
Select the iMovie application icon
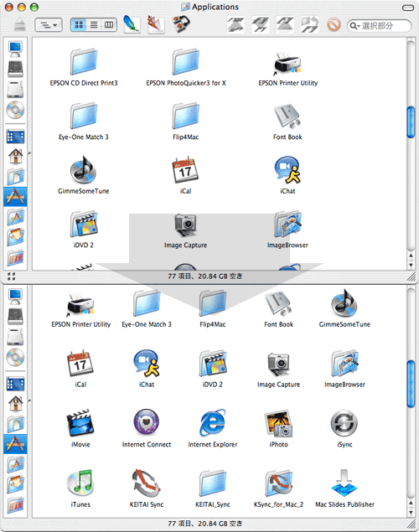(x=80, y=423)
